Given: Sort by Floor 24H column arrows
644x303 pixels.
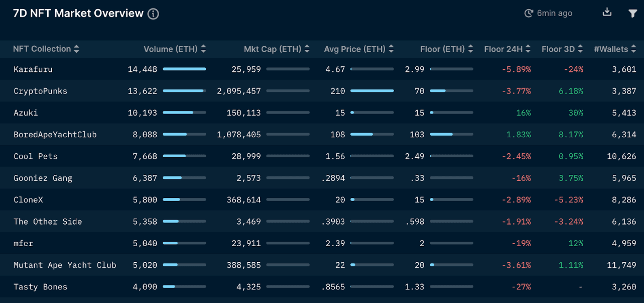Looking at the screenshot, I should (528, 49).
